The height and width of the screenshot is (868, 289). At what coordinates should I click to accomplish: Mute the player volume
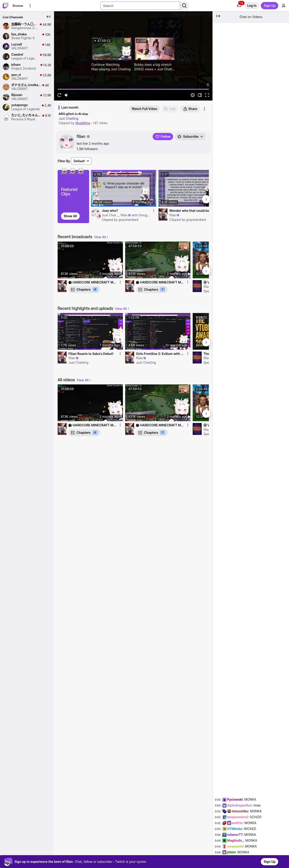coord(66,95)
